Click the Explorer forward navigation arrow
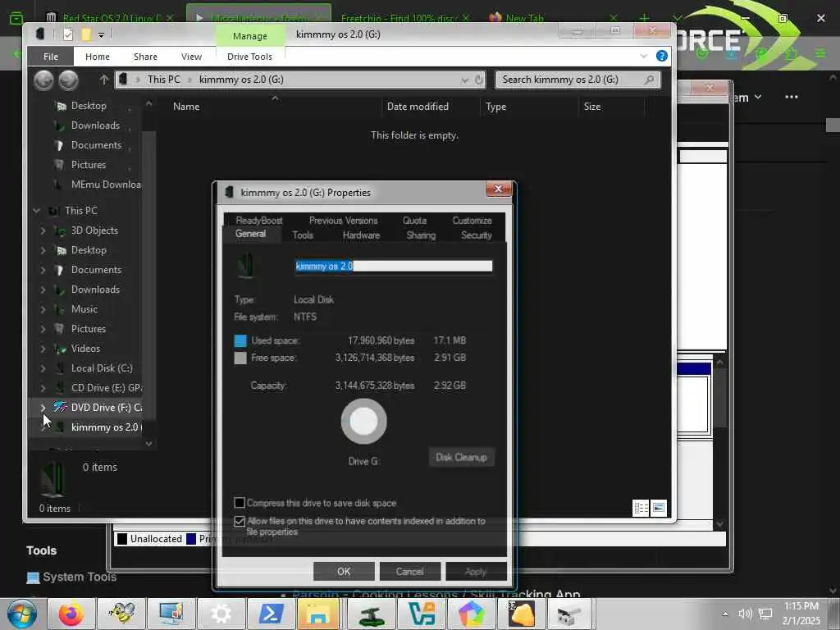840x630 pixels. (68, 80)
